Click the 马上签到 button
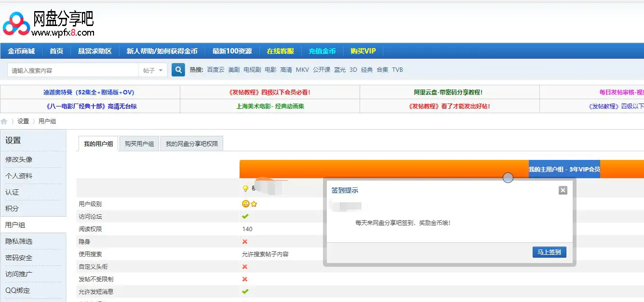Viewport: 644px width, 302px height. click(549, 252)
